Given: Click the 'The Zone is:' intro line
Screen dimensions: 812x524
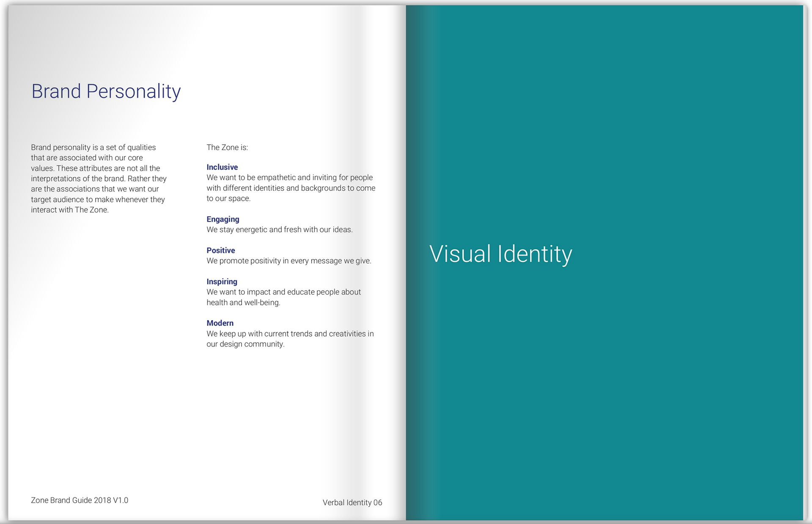Looking at the screenshot, I should click(x=227, y=147).
